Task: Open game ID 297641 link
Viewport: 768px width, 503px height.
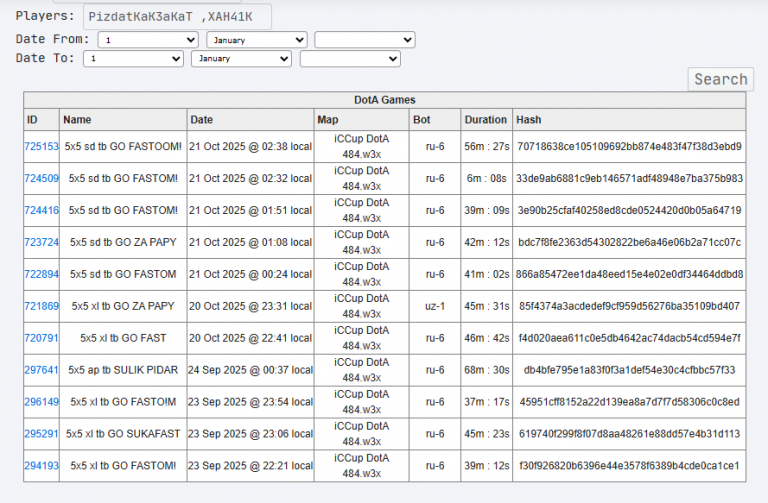Action: [41, 370]
